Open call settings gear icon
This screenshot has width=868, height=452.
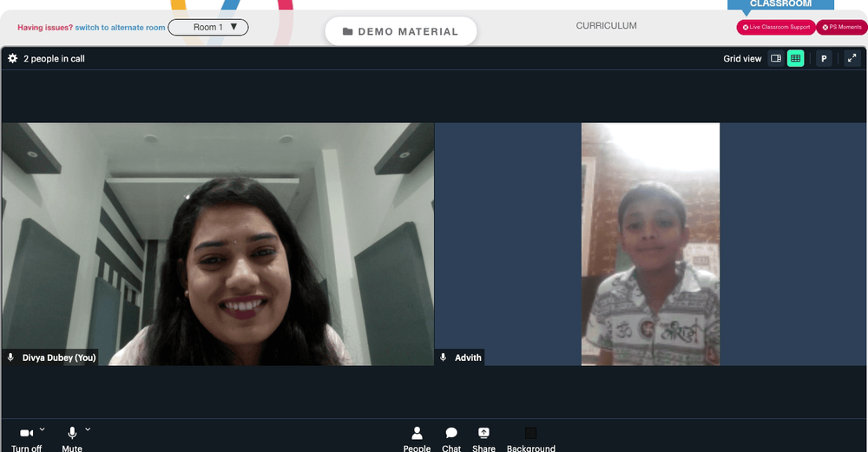[12, 58]
